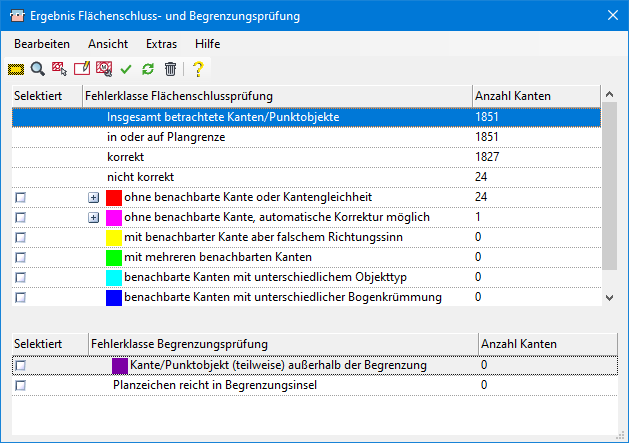Check box for 'ohne benachbarte Kante oder Kantengleichheit'
Screen dimensions: 629x443
point(20,198)
